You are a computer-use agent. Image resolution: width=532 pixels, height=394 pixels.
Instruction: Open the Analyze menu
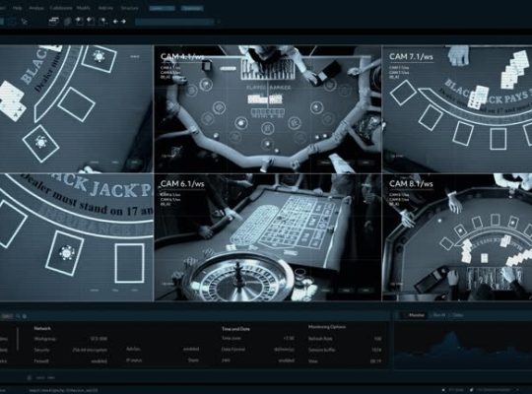coord(36,8)
